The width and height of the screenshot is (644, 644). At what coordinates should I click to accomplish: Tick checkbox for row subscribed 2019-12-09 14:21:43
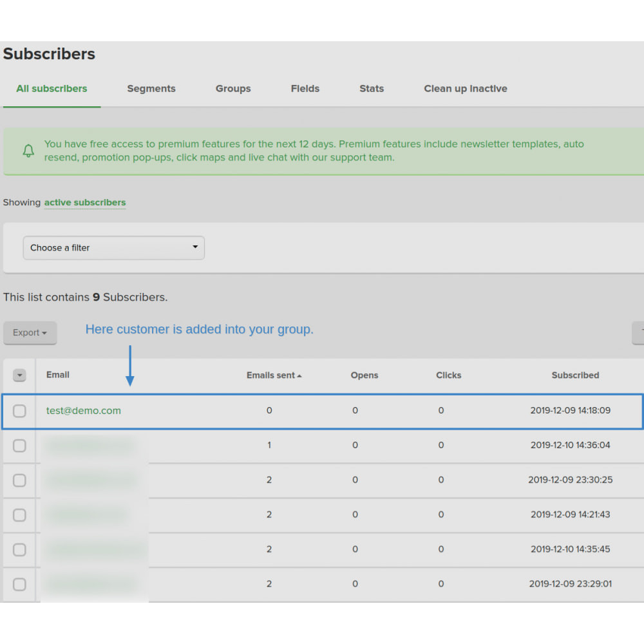[x=19, y=515]
